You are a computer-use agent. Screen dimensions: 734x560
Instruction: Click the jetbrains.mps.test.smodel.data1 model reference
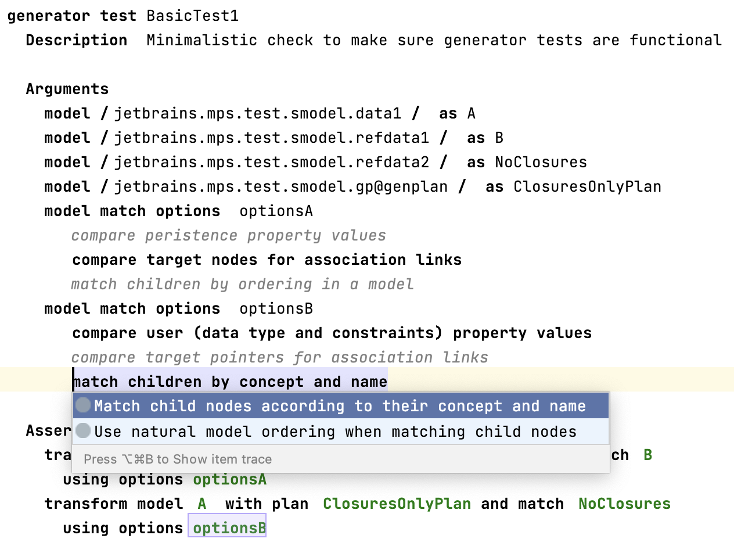[x=257, y=113]
